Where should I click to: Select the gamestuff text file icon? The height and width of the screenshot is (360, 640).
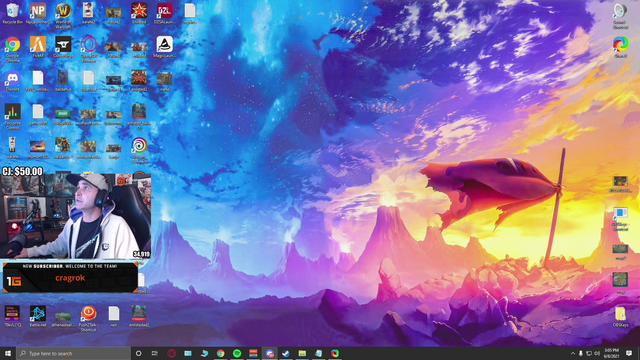38,114
